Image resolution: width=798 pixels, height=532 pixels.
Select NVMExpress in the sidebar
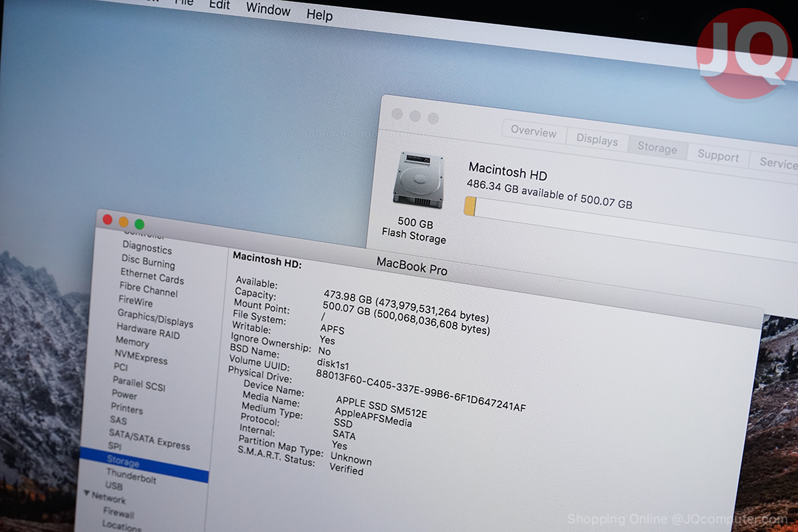point(141,357)
